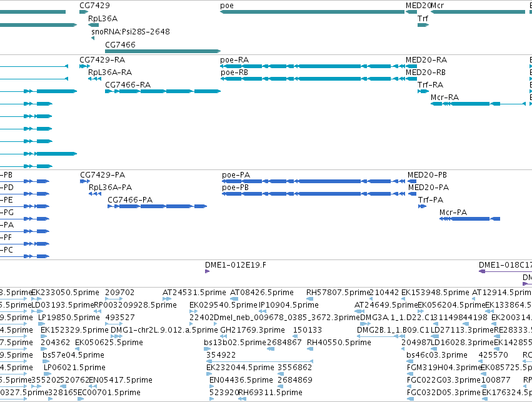Viewport: 532px width, 402px height.
Task: Click the 2684869 EST label
Action: click(295, 380)
